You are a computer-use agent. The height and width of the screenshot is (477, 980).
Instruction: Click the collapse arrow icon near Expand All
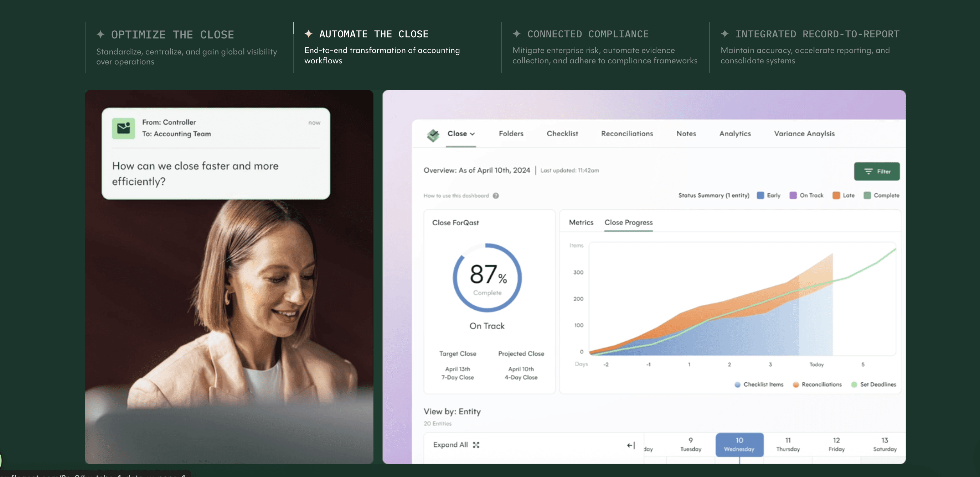pos(631,445)
